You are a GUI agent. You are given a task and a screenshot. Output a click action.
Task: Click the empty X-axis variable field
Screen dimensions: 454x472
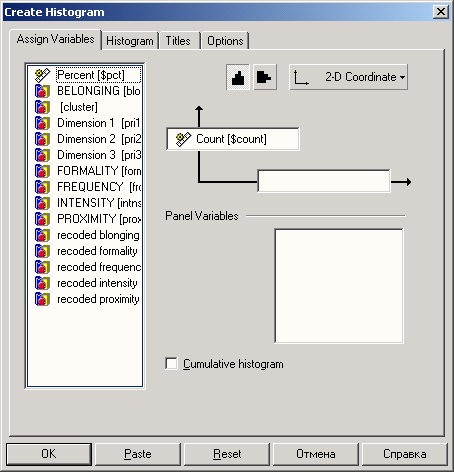(324, 181)
